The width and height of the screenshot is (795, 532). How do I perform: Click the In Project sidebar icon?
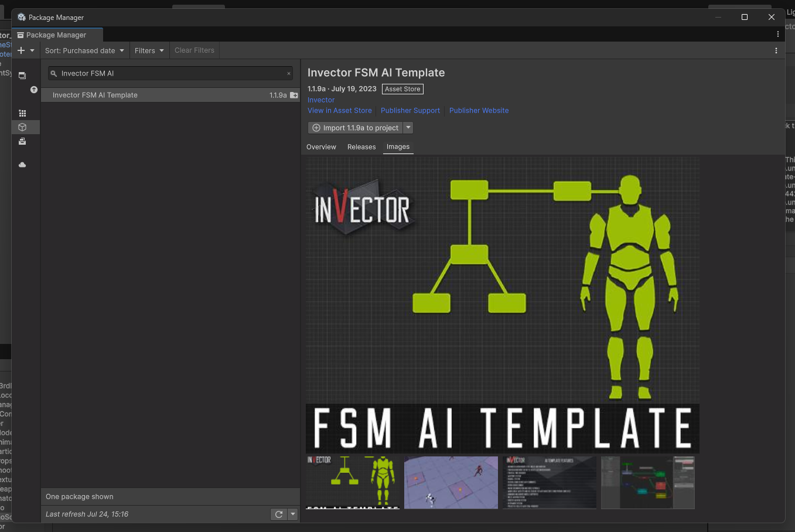coord(22,76)
